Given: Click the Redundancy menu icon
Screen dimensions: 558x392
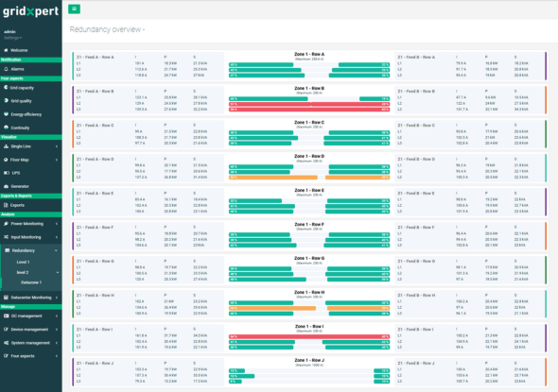Looking at the screenshot, I should 7,250.
